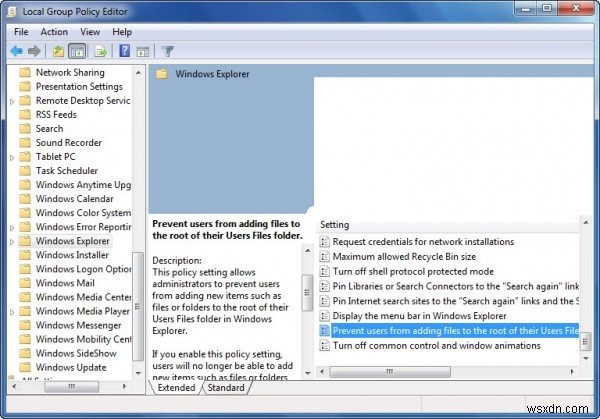Expand the Windows Explorer tree node
Viewport: 600px width, 419px height.
tap(12, 242)
